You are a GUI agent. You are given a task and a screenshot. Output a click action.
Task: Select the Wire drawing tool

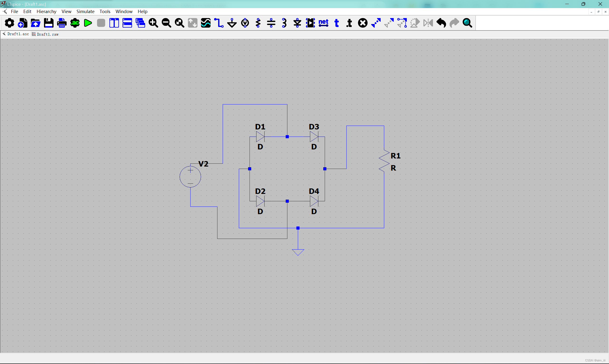(219, 23)
